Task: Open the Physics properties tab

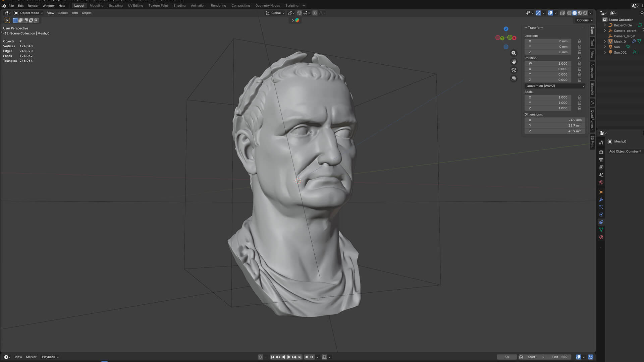Action: (x=601, y=215)
